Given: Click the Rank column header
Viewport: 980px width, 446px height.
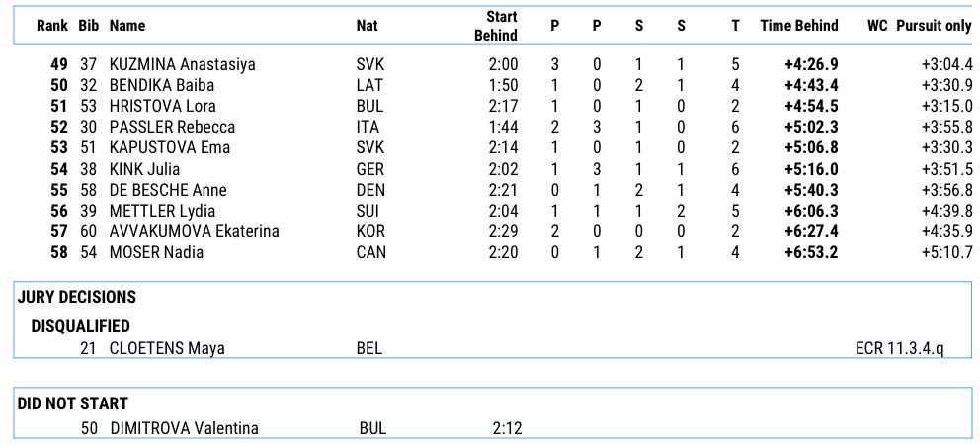Looking at the screenshot, I should [x=51, y=26].
